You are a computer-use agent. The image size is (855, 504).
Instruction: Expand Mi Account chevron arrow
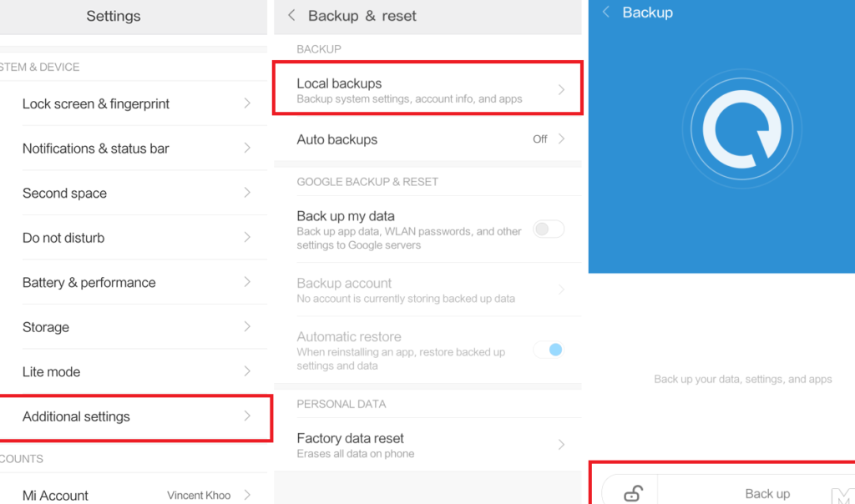pyautogui.click(x=247, y=495)
